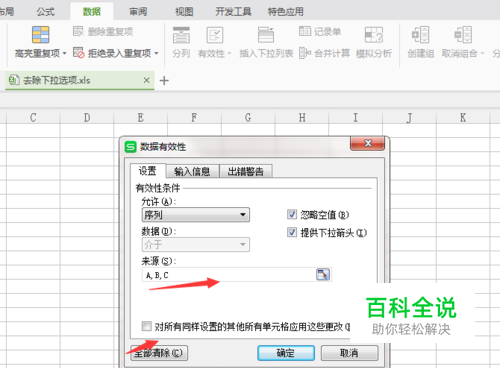Select column H header
The width and height of the screenshot is (500, 368).
pyautogui.click(x=302, y=117)
